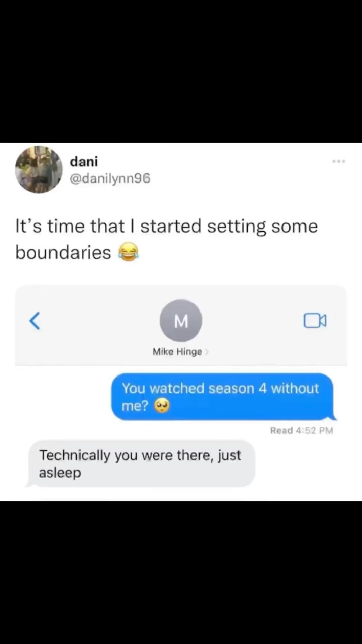Image resolution: width=362 pixels, height=644 pixels.
Task: Tap the blue back chevron
Action: pyautogui.click(x=35, y=320)
